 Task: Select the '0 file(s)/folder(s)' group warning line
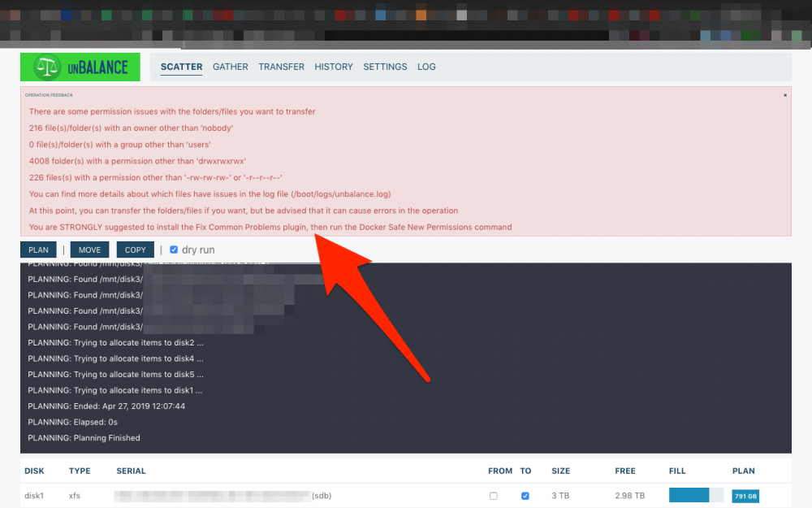pos(119,145)
